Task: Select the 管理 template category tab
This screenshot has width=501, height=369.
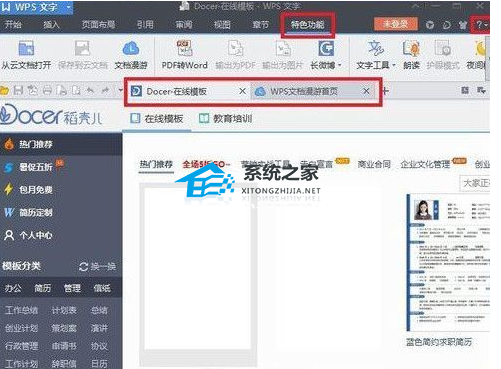Action: [72, 288]
